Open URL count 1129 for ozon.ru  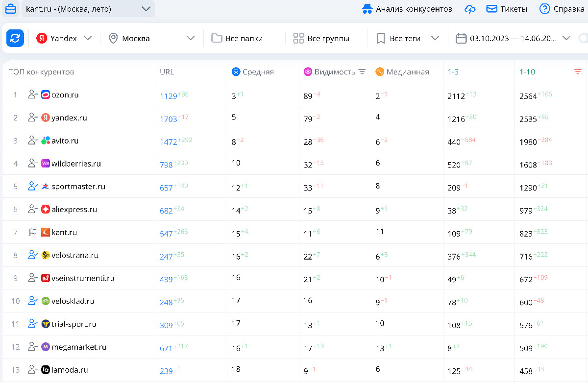[169, 96]
